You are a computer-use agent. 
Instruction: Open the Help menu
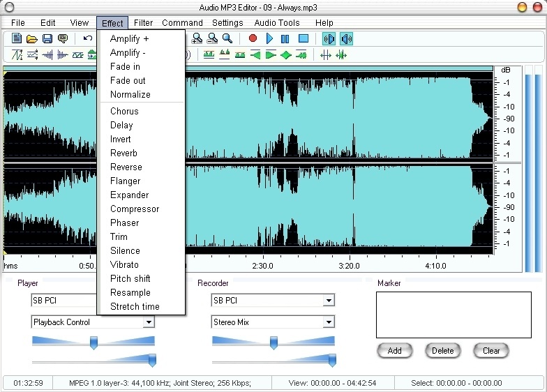[x=324, y=22]
